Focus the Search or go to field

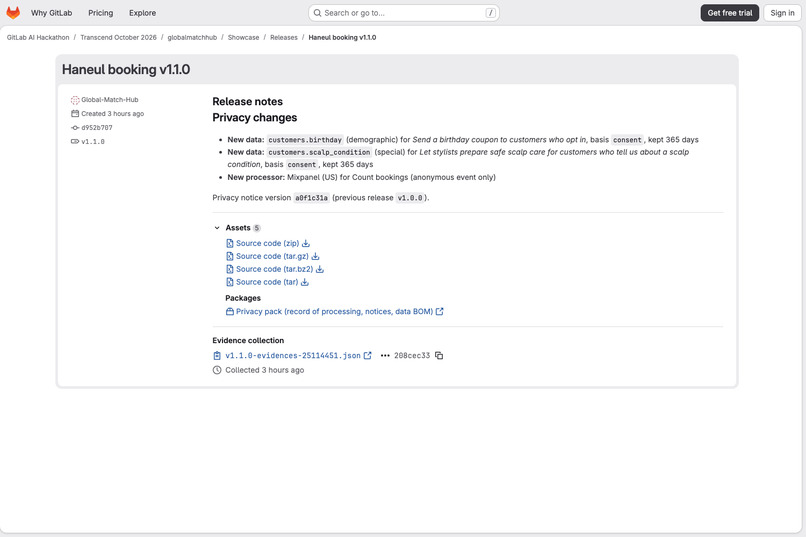(404, 13)
